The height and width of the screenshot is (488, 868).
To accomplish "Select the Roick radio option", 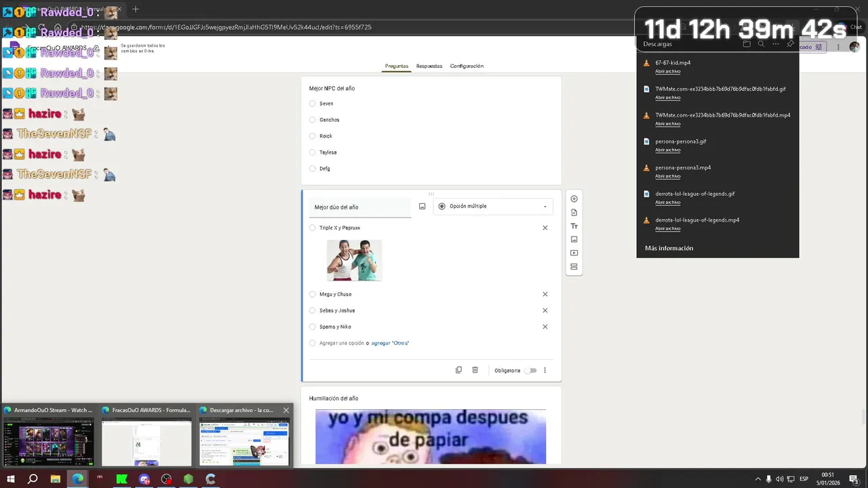I will (x=312, y=136).
